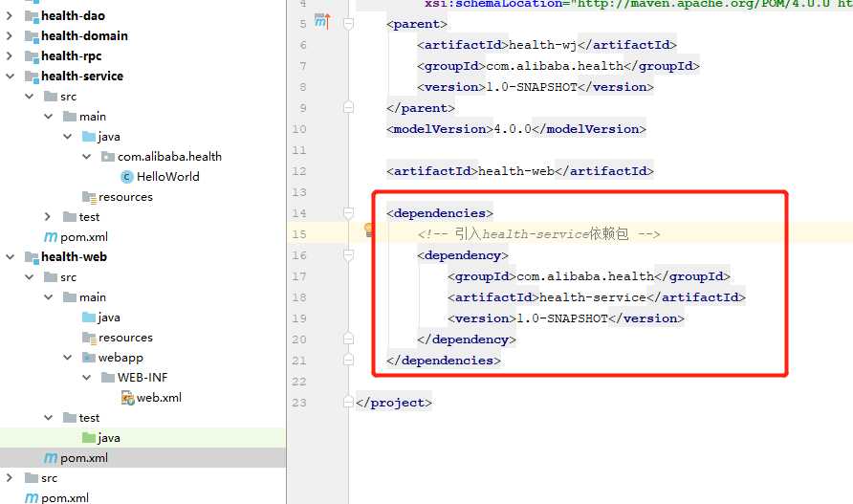Click health-web artifactId text on line 12
The height and width of the screenshot is (504, 853).
[x=515, y=171]
